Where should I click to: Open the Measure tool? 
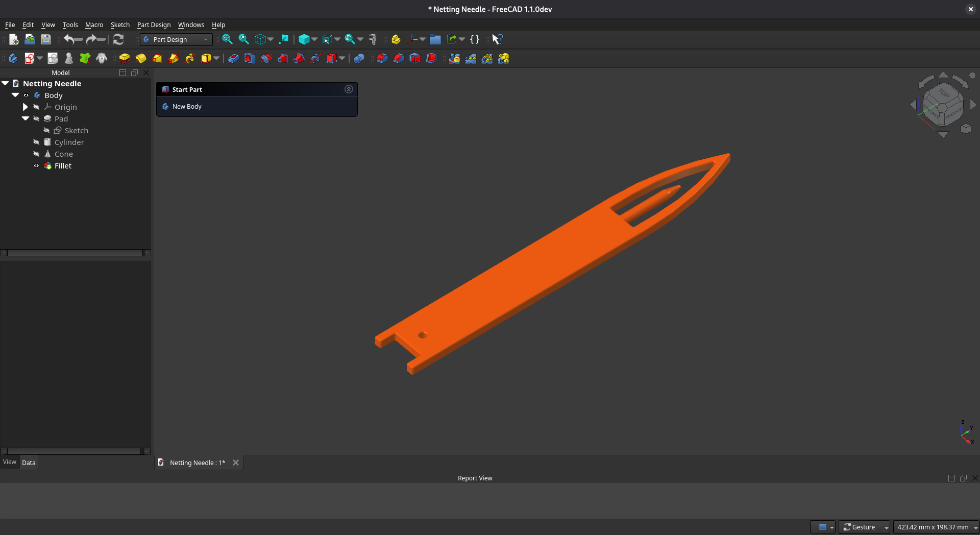[373, 39]
